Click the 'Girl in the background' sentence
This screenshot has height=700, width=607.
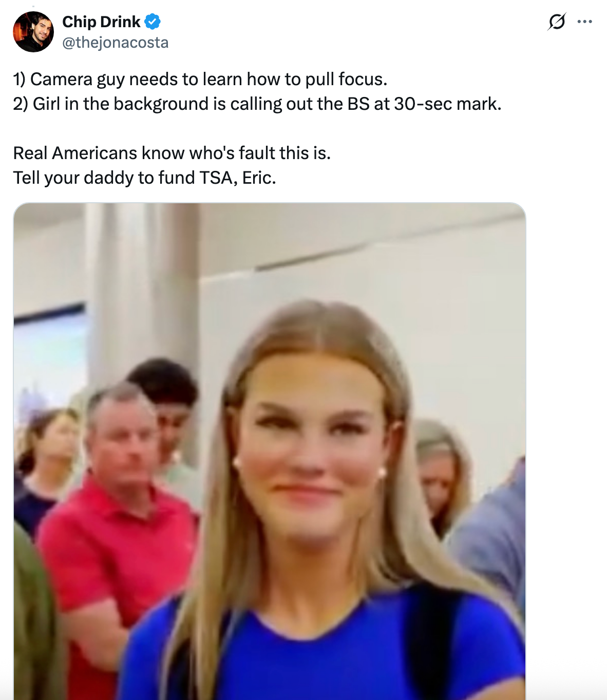pyautogui.click(x=257, y=104)
